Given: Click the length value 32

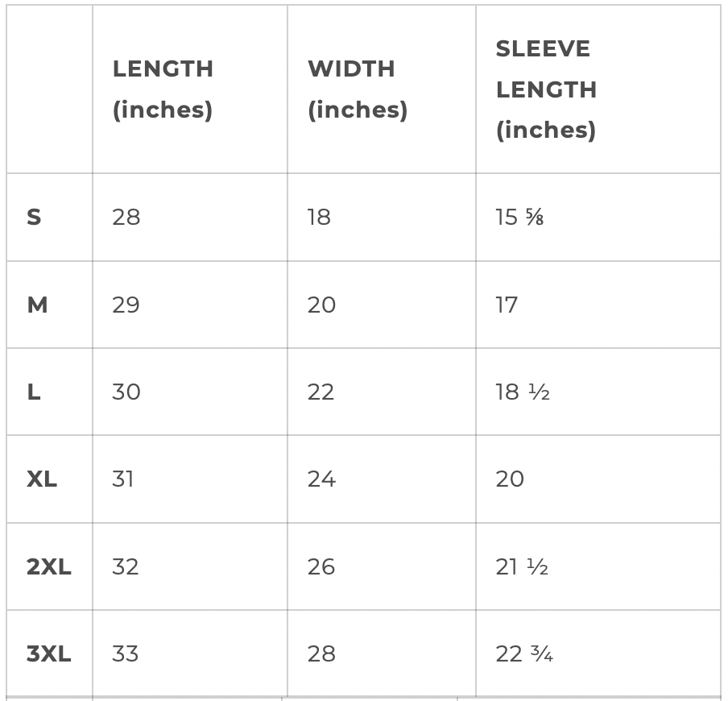Looking at the screenshot, I should 126,567.
